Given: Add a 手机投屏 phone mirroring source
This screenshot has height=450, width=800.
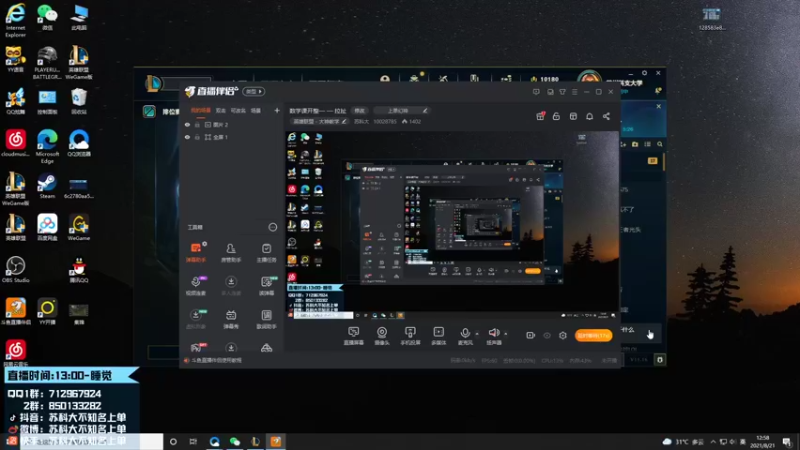Looking at the screenshot, I should (410, 336).
